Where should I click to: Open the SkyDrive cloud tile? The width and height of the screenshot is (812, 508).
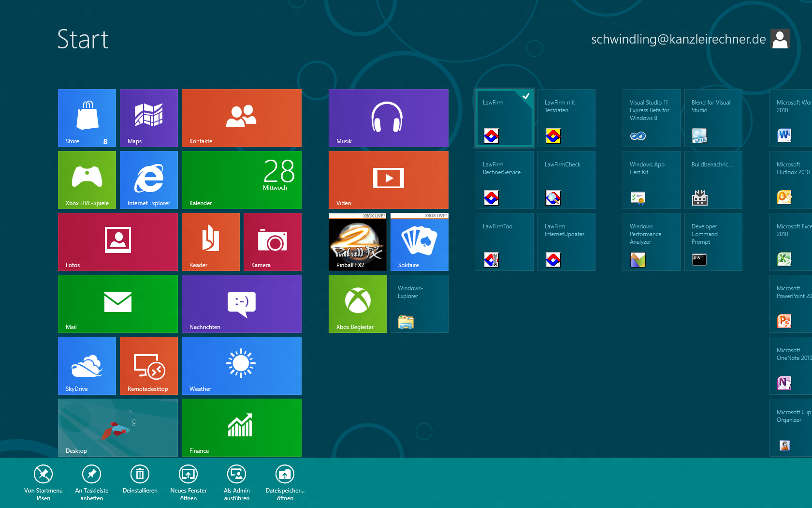point(87,365)
